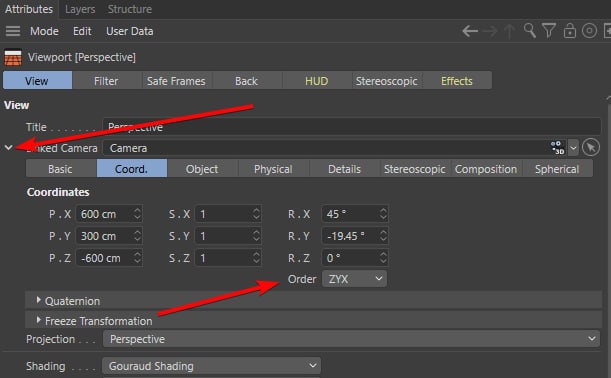Image resolution: width=611 pixels, height=378 pixels.
Task: Click the S.Z value stepper arrows
Action: pos(256,257)
